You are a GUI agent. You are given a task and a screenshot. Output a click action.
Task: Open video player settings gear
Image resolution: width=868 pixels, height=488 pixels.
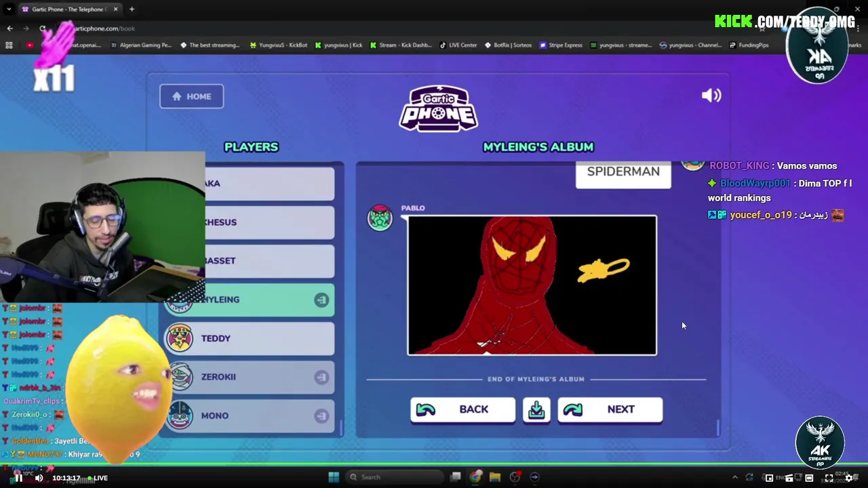pyautogui.click(x=849, y=478)
